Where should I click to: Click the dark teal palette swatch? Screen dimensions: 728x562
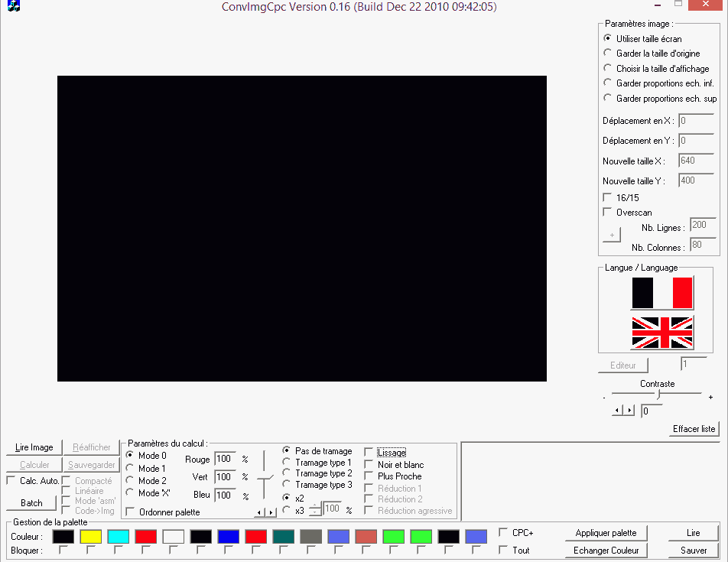[283, 537]
